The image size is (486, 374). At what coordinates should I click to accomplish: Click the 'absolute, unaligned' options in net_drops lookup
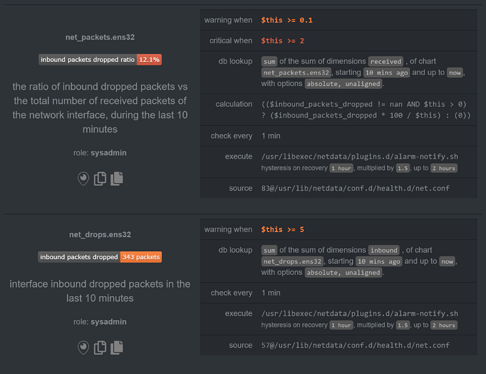(343, 273)
